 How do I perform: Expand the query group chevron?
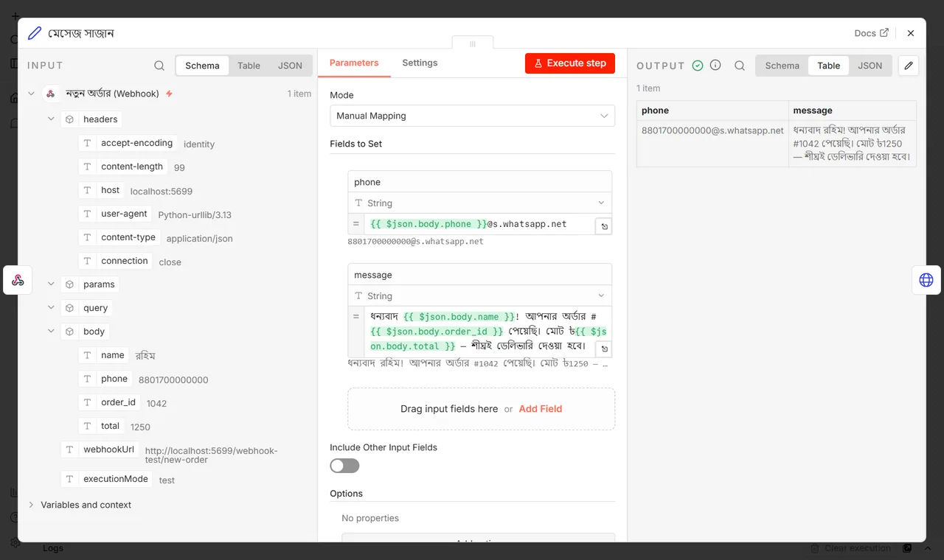click(51, 307)
